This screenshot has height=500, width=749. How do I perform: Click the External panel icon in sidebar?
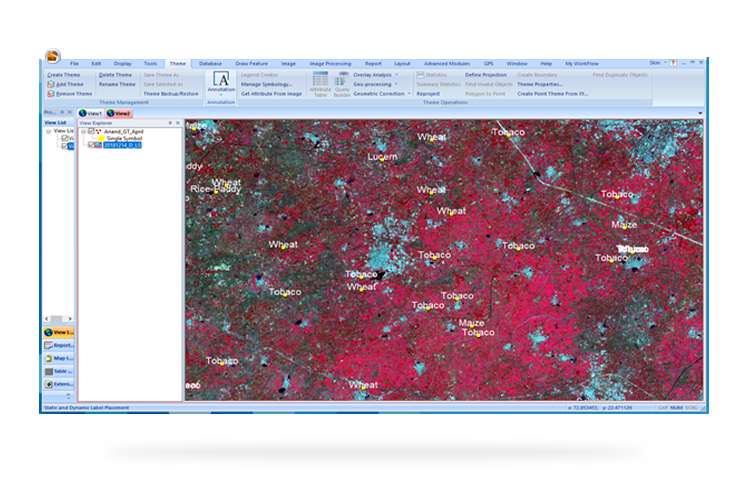coord(48,384)
